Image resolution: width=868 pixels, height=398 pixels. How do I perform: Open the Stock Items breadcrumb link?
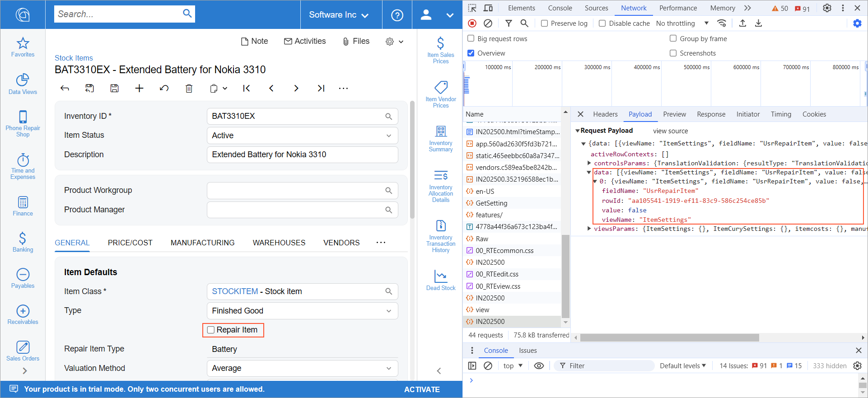74,58
